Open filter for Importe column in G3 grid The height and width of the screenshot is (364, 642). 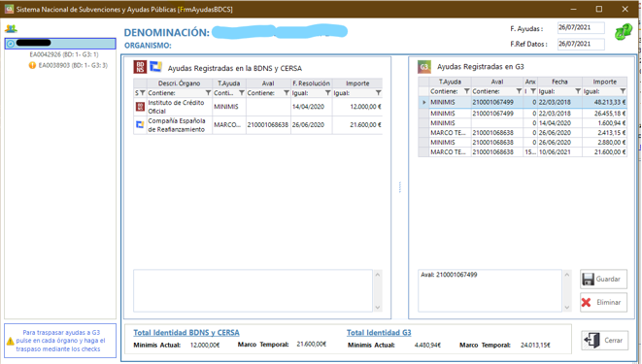tap(623, 91)
